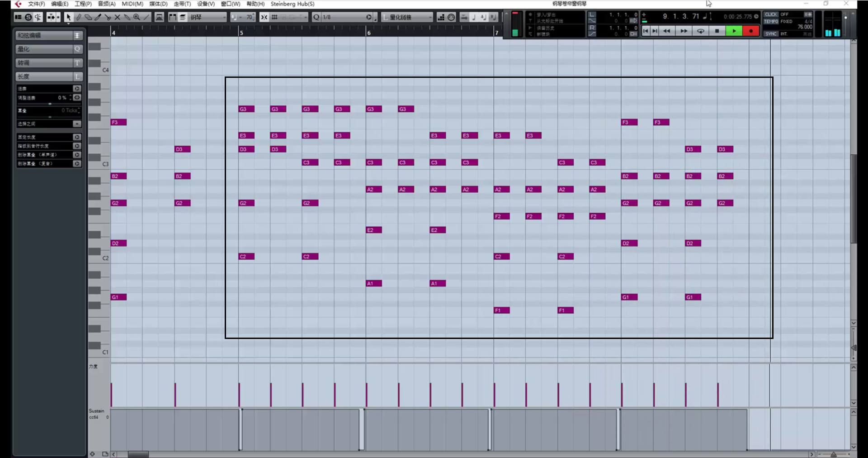The width and height of the screenshot is (868, 458).
Task: Click the Iterative Quantize Q icon
Action: tap(316, 17)
